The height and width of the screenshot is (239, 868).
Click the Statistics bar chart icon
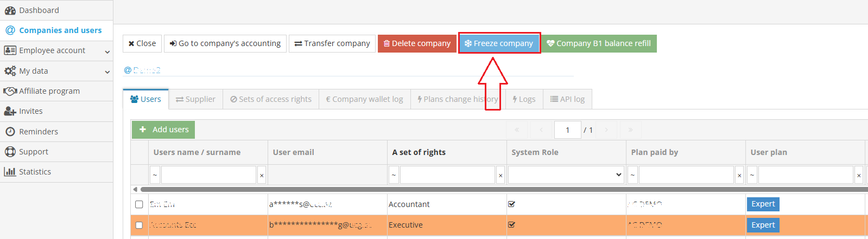[10, 172]
